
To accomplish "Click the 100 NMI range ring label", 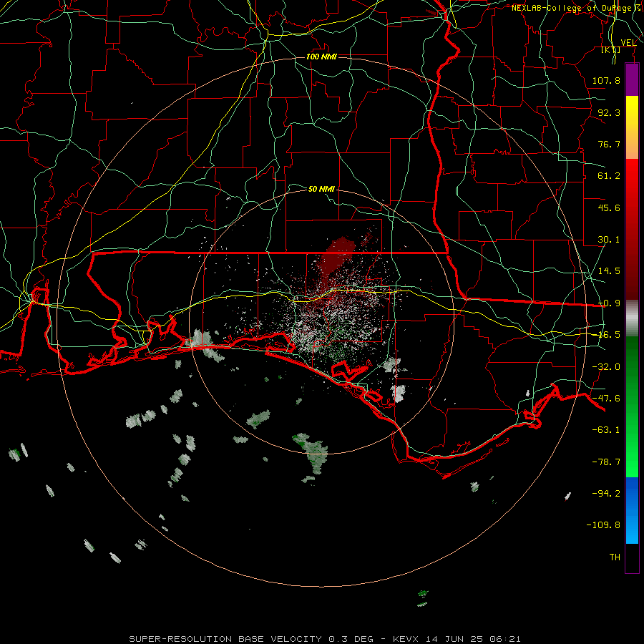I will (x=321, y=57).
